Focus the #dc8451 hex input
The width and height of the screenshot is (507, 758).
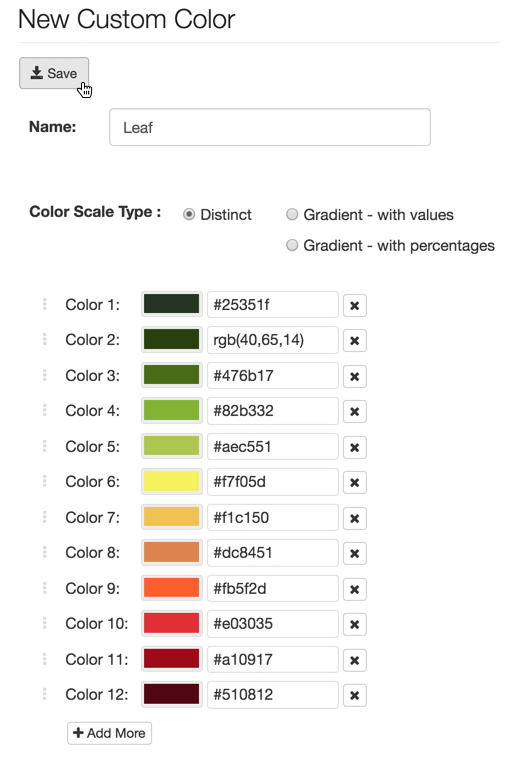(273, 553)
